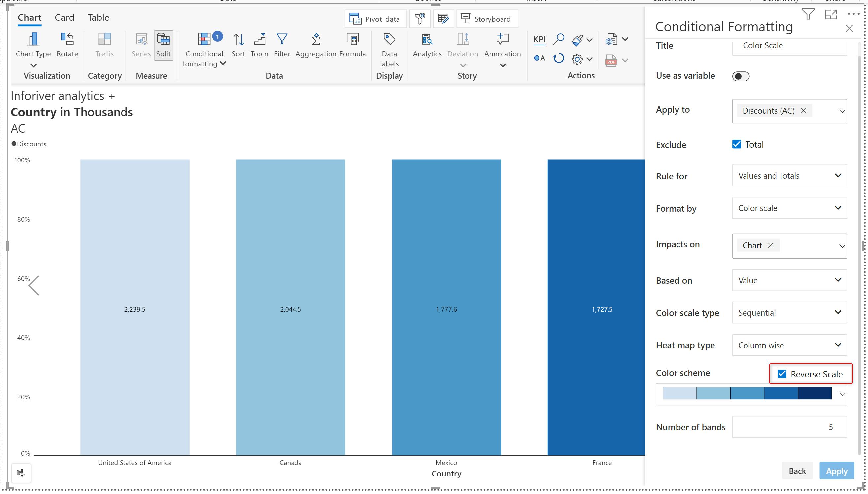Image resolution: width=868 pixels, height=494 pixels.
Task: Click the Apply button
Action: click(x=836, y=471)
